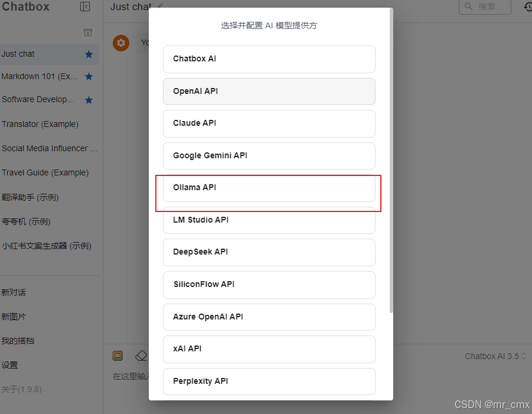Open the Social Media Influencer conversation
532x414 pixels.
[x=50, y=148]
